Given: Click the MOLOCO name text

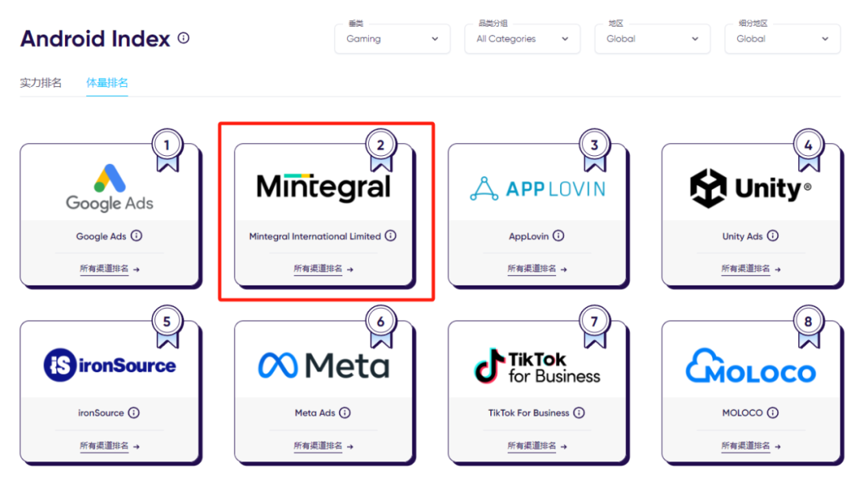Looking at the screenshot, I should 743,413.
